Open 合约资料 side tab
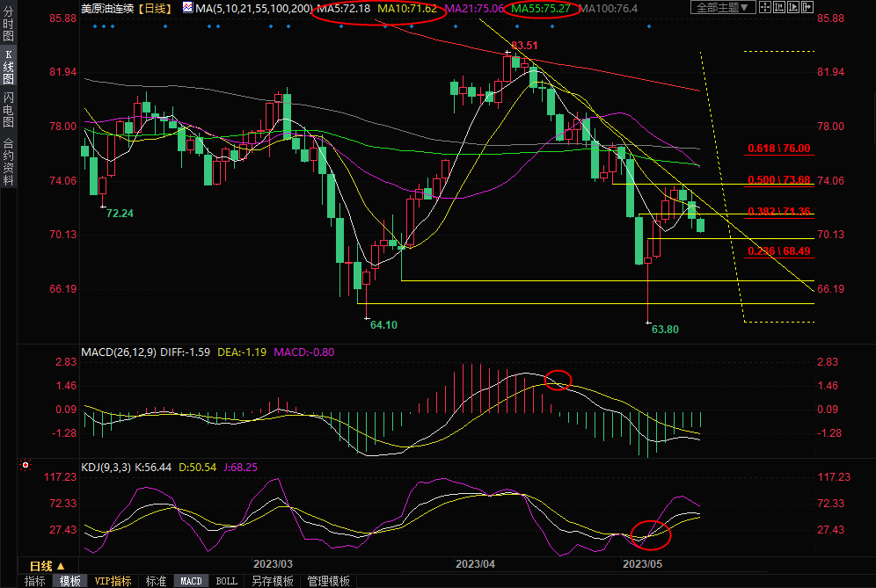The width and height of the screenshot is (876, 588). [x=8, y=161]
